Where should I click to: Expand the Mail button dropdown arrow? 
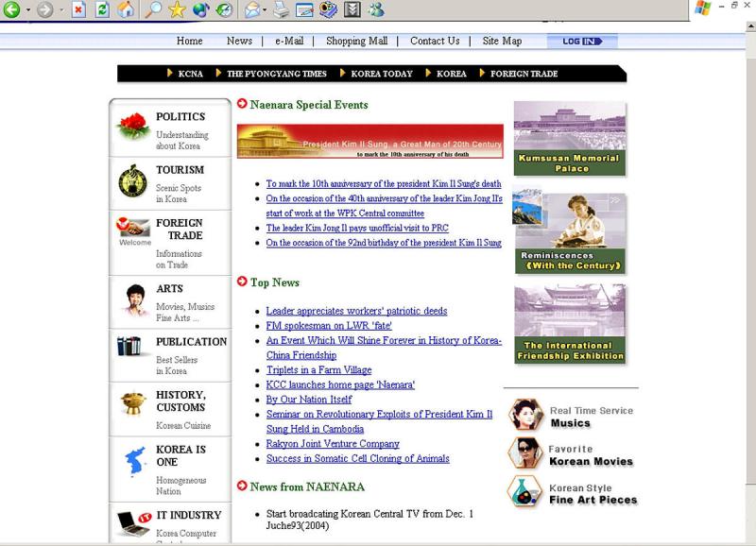(265, 9)
